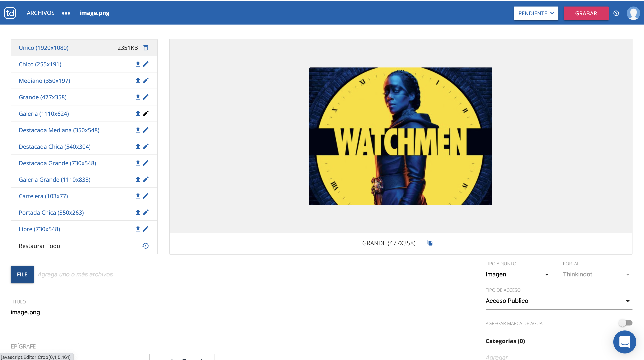This screenshot has width=644, height=360.
Task: Click the Restaurar Todo restore icon
Action: click(x=145, y=246)
